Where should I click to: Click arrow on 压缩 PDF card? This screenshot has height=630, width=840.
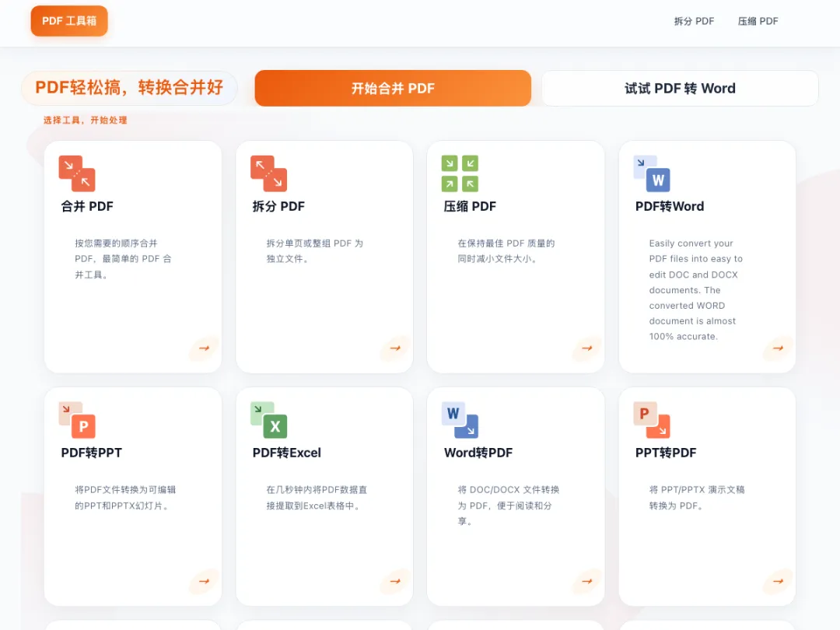587,348
